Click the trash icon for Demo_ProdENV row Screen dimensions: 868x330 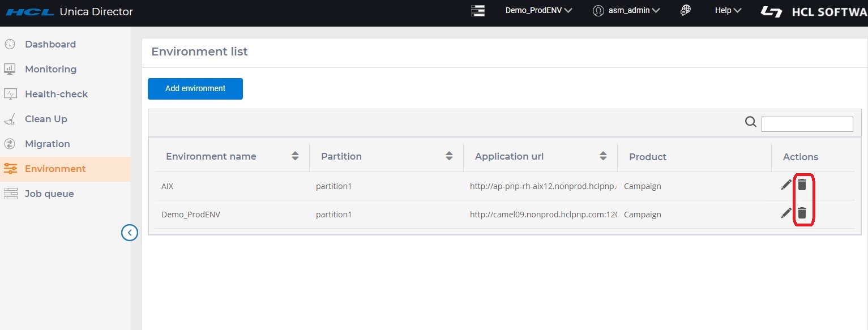(x=802, y=213)
